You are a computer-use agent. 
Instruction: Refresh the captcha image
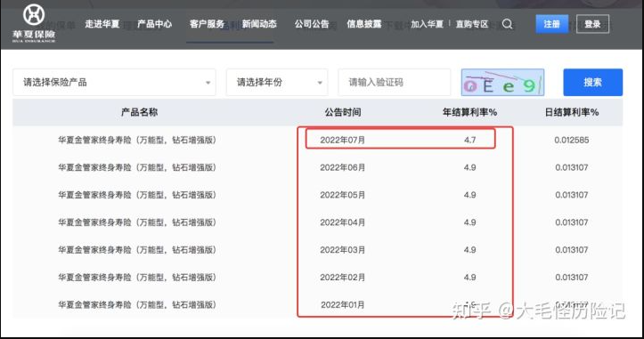(502, 82)
